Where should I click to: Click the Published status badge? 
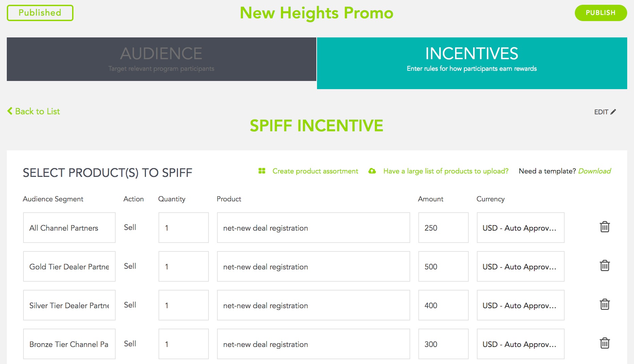pos(40,13)
